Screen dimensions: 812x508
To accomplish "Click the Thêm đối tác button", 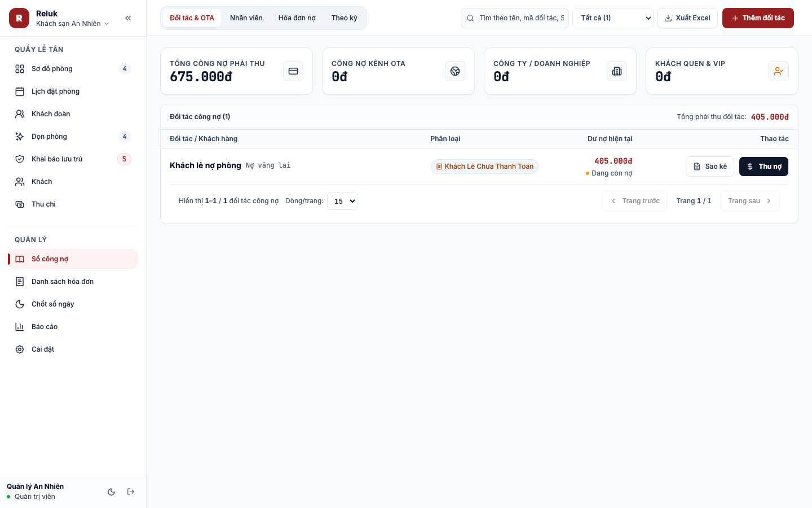I will (758, 18).
